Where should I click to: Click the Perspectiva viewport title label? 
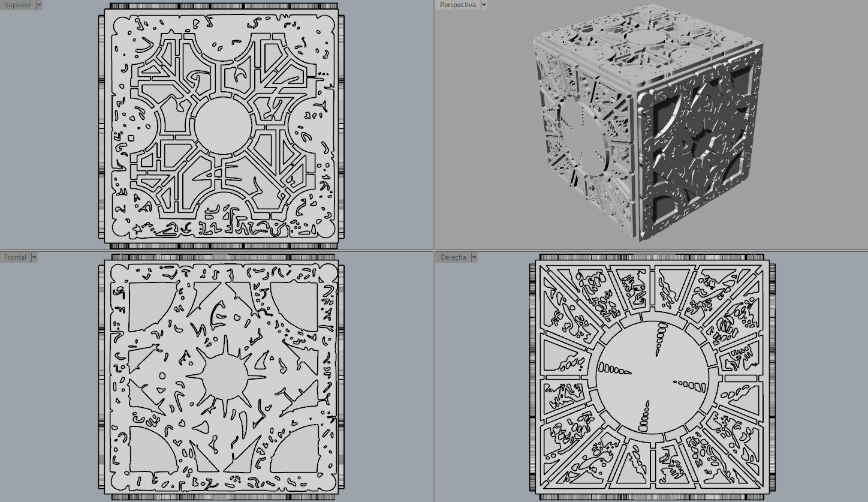458,5
